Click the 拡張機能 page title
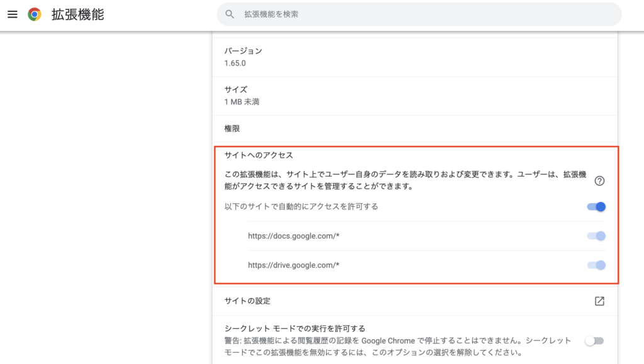 (77, 14)
